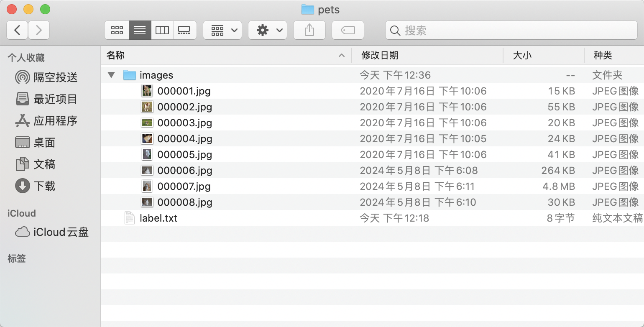
Task: Click the Share button
Action: (309, 30)
